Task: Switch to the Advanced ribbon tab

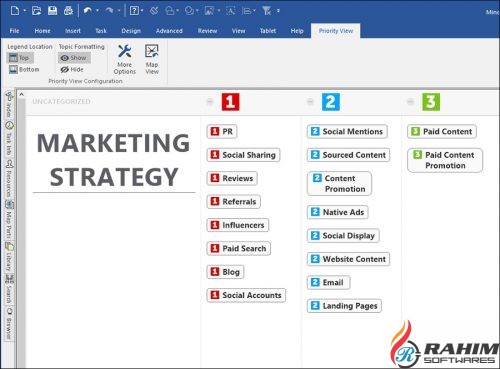Action: click(169, 31)
